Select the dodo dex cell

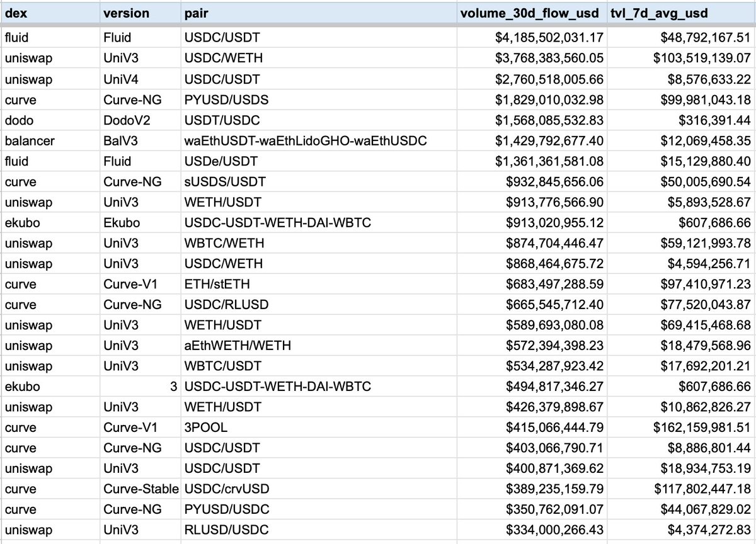[x=50, y=120]
